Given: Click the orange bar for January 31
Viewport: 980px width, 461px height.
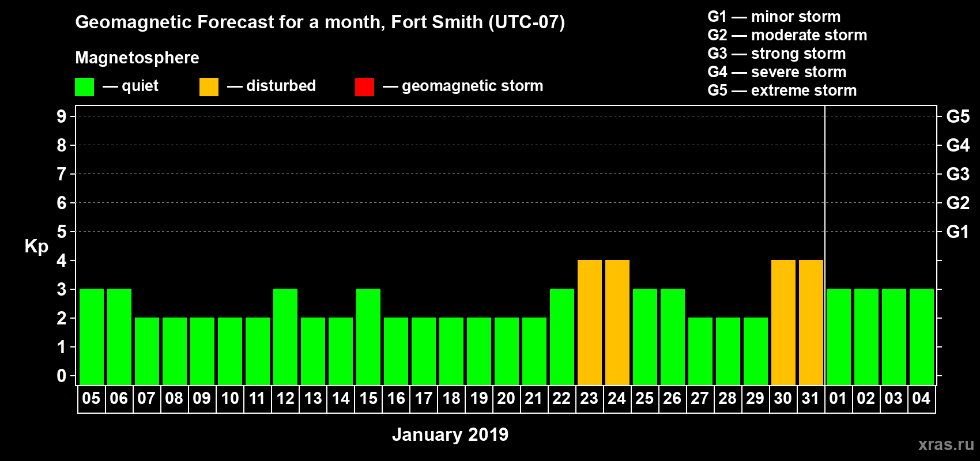Looking at the screenshot, I should [811, 322].
